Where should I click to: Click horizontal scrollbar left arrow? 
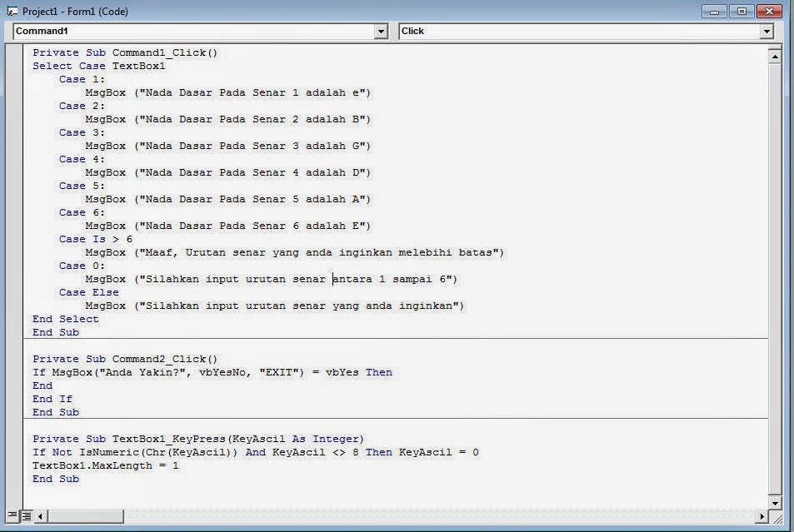(41, 516)
